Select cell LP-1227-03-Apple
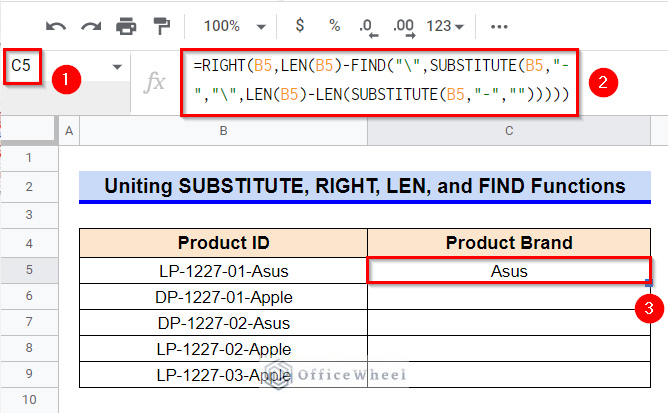Screen dimensions: 668x413 coord(224,375)
